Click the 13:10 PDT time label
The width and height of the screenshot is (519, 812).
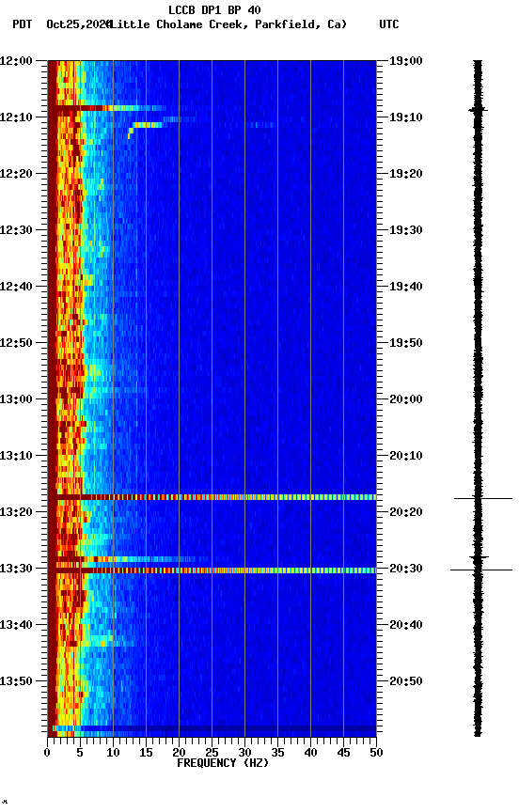16,456
